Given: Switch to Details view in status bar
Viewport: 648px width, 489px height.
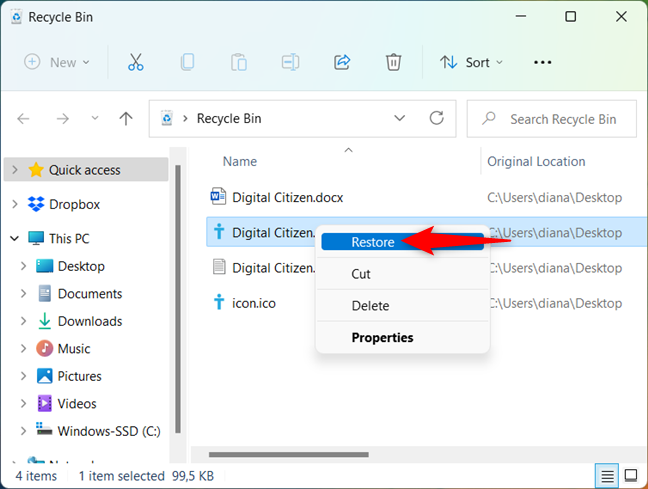Looking at the screenshot, I should (x=607, y=475).
